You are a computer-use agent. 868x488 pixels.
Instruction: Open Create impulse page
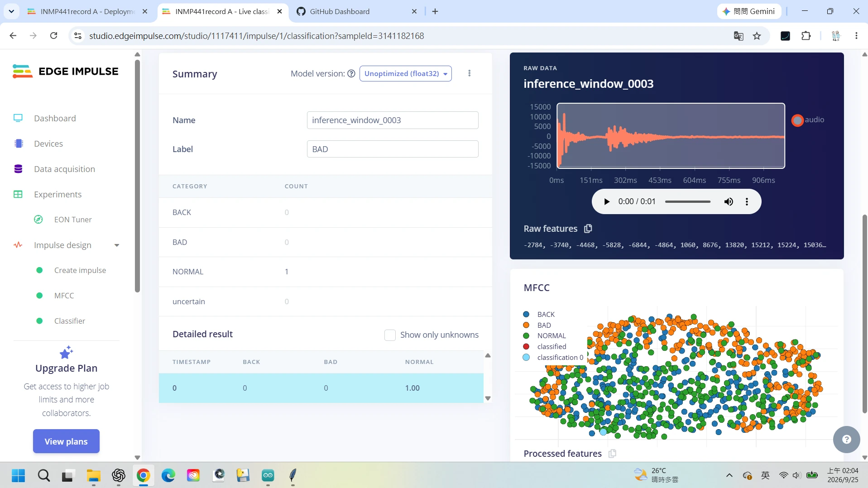click(x=80, y=270)
